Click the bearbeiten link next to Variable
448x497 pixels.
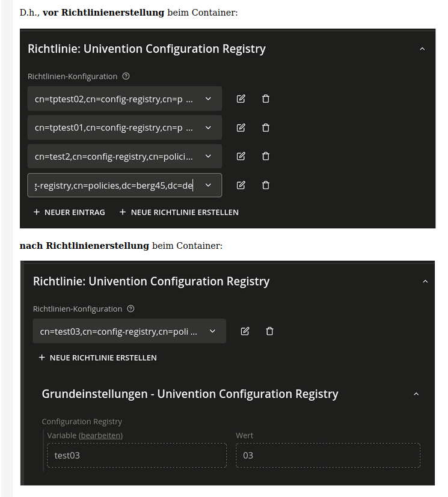101,435
